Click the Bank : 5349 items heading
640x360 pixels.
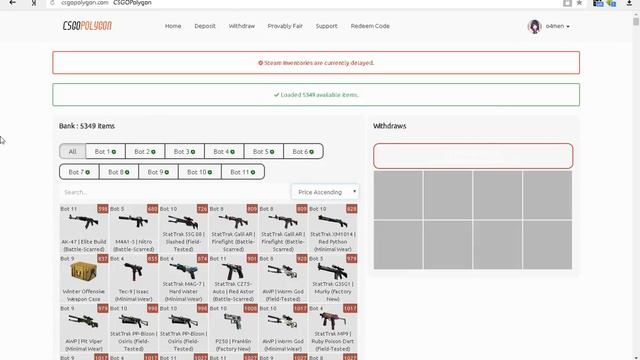click(x=87, y=126)
